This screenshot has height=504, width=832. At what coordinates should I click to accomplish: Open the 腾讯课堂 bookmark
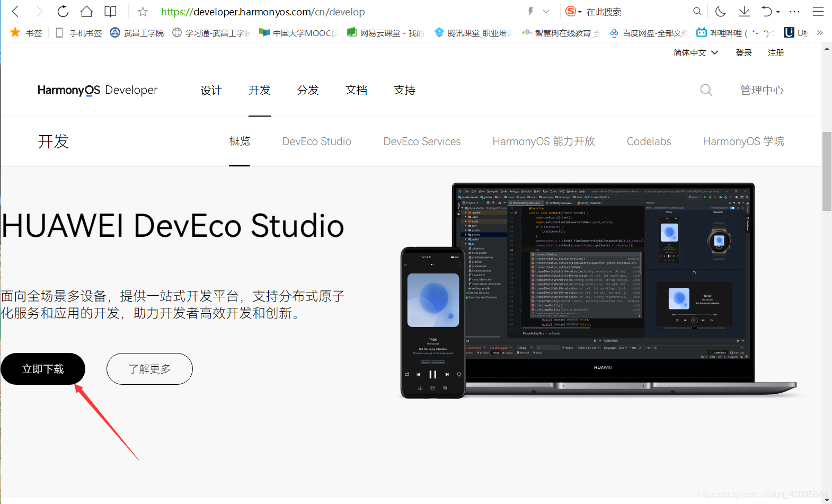point(473,33)
